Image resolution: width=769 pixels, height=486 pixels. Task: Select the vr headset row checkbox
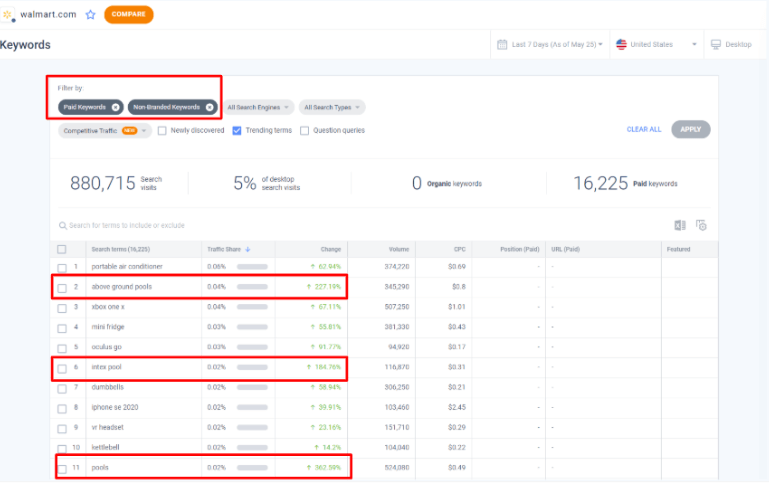62,429
